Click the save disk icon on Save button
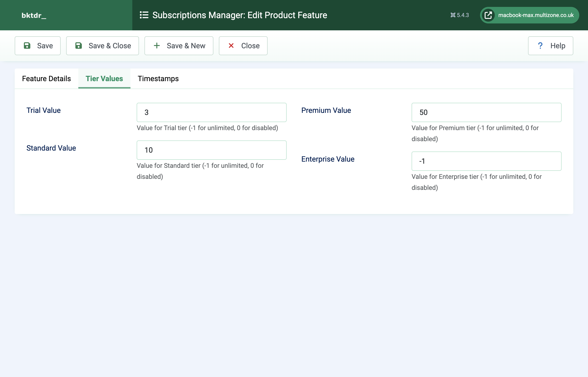 click(27, 46)
